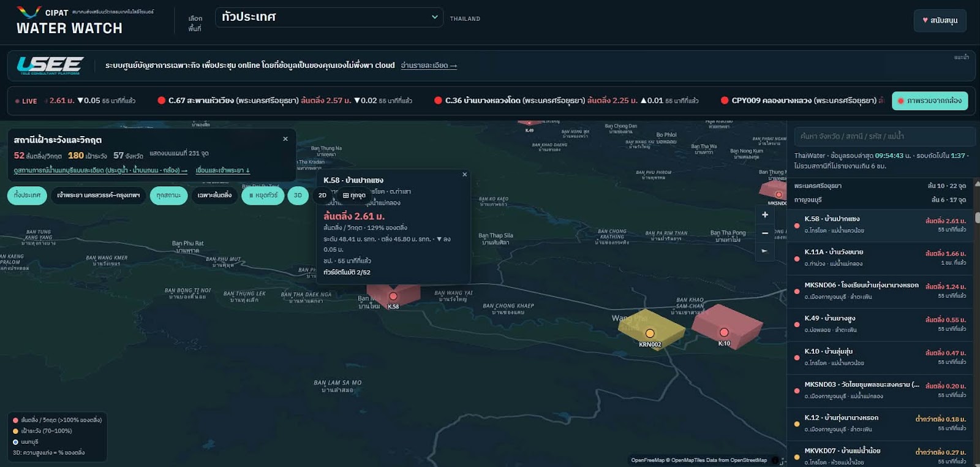The width and height of the screenshot is (980, 467).
Task: Open station K.49 · บ้านยางสูง row
Action: tap(880, 324)
